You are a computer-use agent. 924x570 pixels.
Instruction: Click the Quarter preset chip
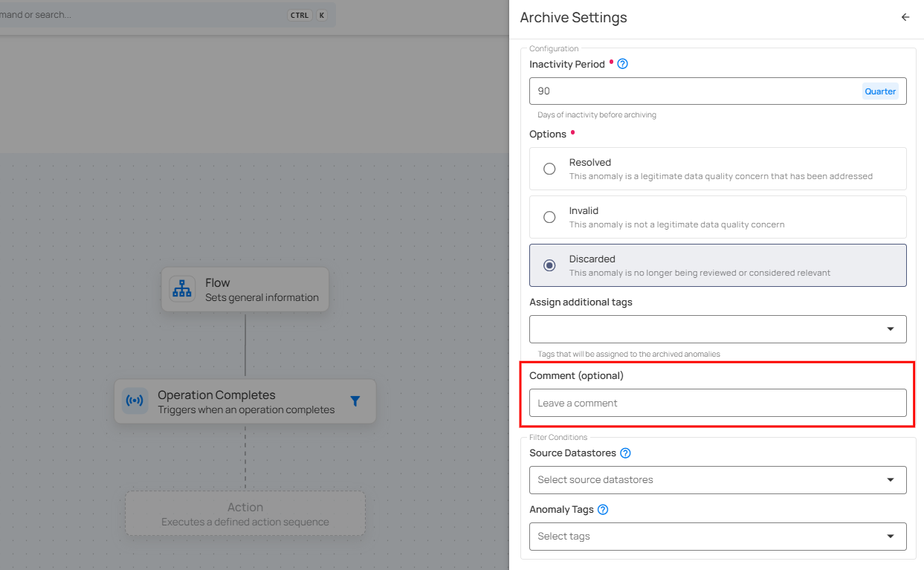tap(880, 91)
